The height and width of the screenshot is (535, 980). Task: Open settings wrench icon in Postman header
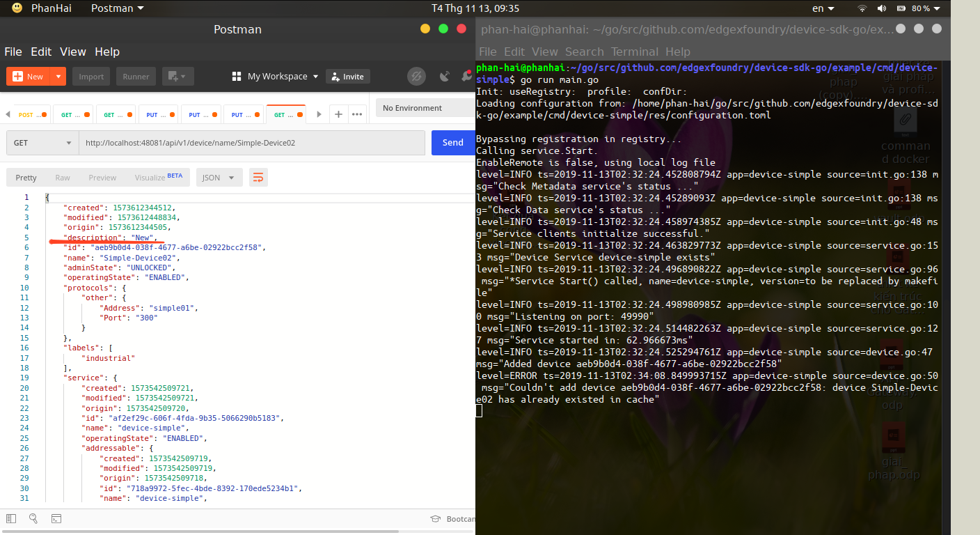click(x=468, y=77)
